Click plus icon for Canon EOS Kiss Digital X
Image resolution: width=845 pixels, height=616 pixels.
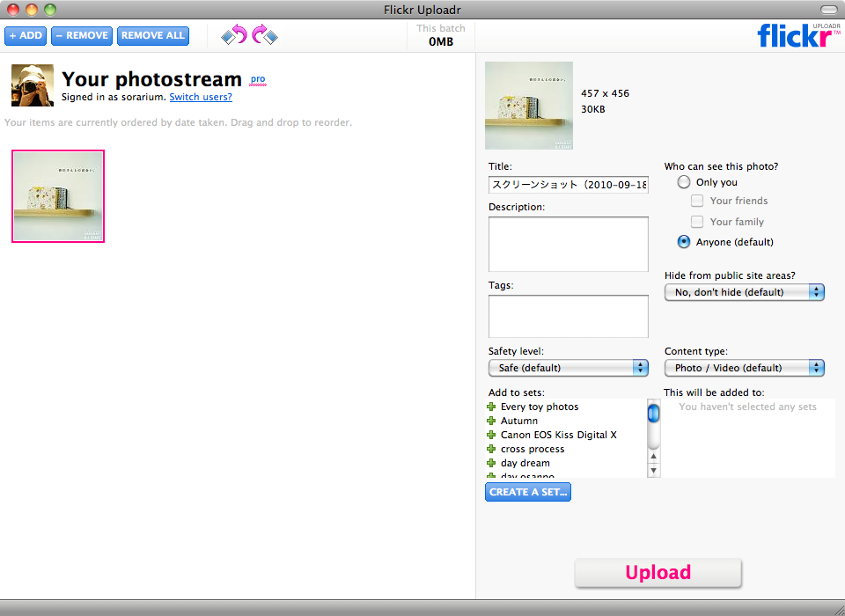tap(491, 435)
